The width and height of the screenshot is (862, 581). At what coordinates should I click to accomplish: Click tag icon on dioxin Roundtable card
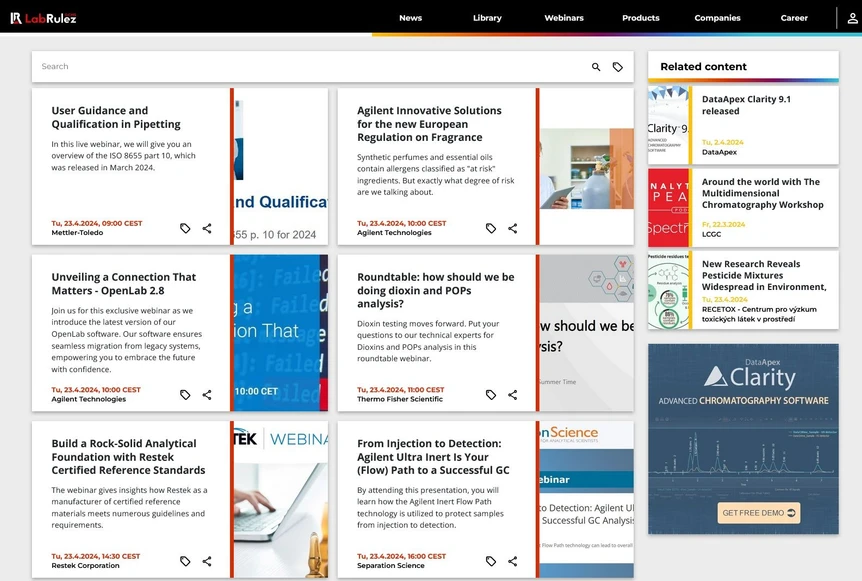pyautogui.click(x=491, y=395)
